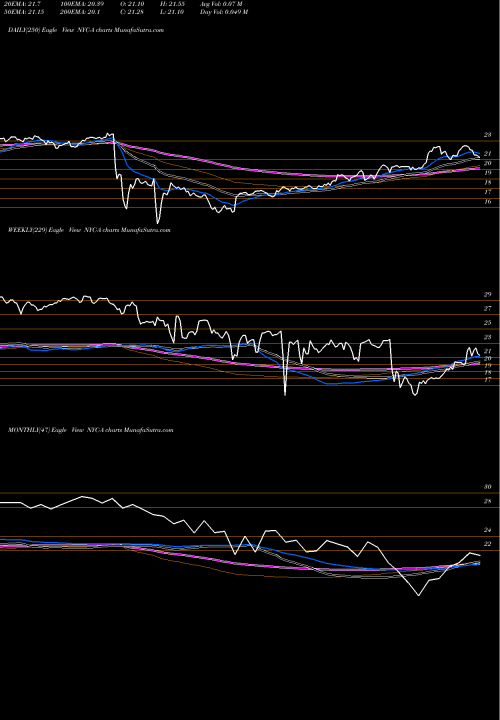Click the 100EMA value in the header
Viewport: 500px width, 720px height.
82,4
